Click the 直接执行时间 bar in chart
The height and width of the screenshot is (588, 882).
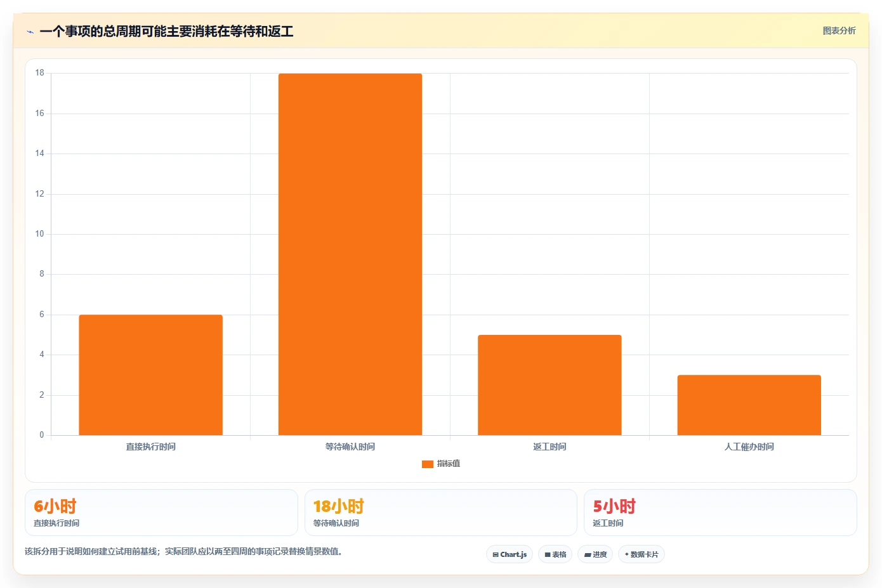(150, 375)
